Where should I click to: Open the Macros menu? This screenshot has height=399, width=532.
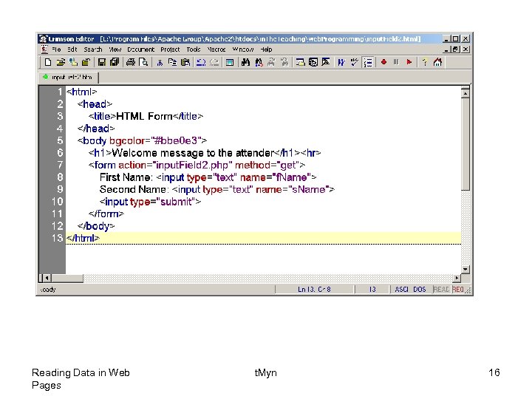[216, 50]
